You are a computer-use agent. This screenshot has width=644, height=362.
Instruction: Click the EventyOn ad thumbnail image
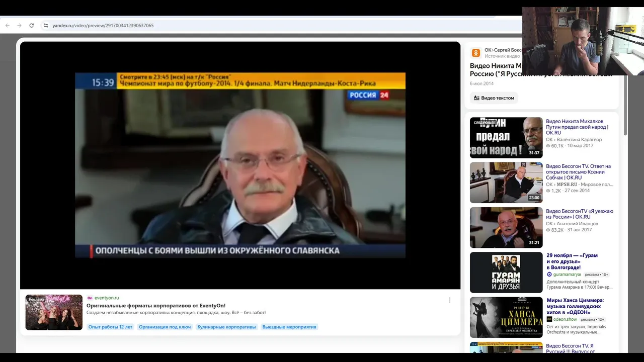(54, 312)
